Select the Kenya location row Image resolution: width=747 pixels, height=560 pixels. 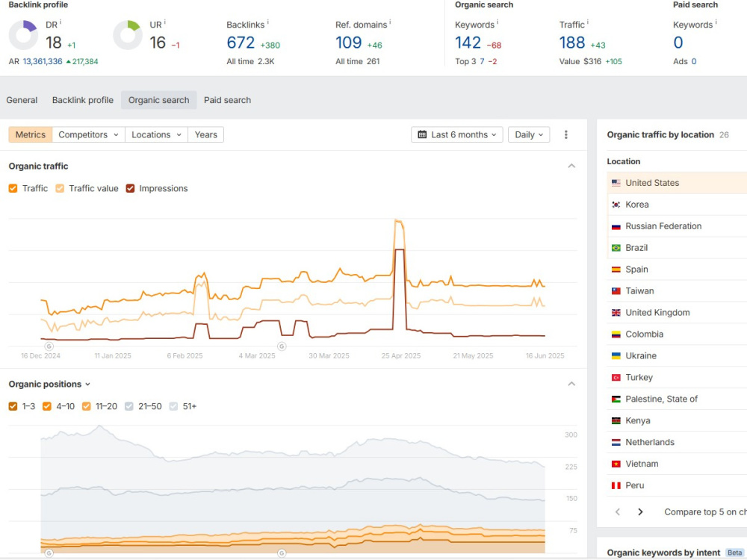pyautogui.click(x=677, y=420)
